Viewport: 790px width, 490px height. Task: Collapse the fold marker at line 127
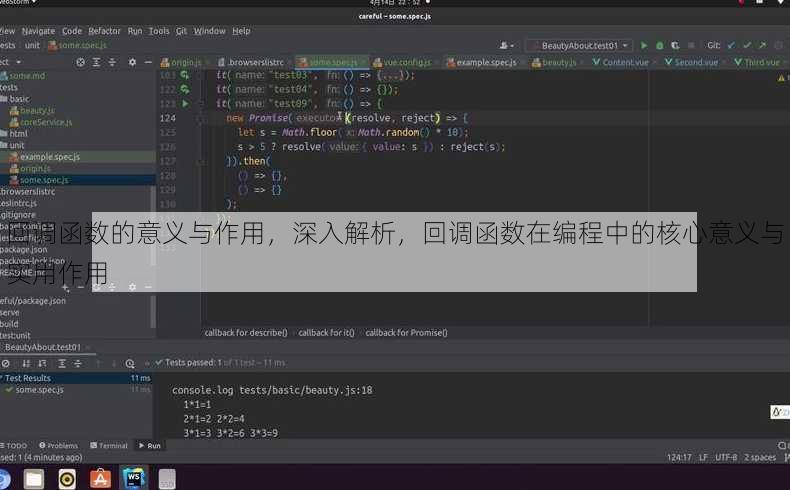click(x=201, y=162)
